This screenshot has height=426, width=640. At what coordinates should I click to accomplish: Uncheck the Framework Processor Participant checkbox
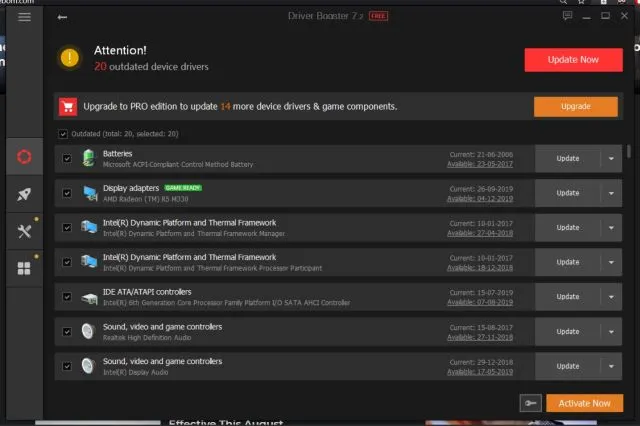tap(67, 262)
